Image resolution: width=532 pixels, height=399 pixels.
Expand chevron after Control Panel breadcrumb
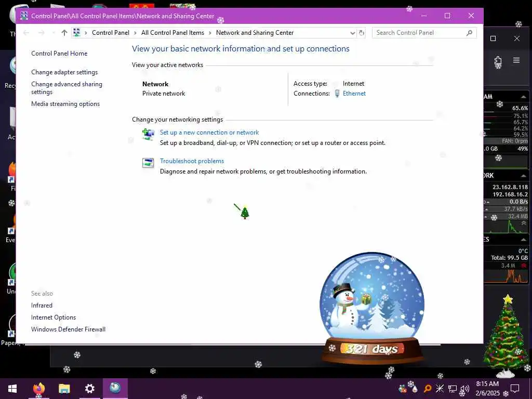(136, 33)
